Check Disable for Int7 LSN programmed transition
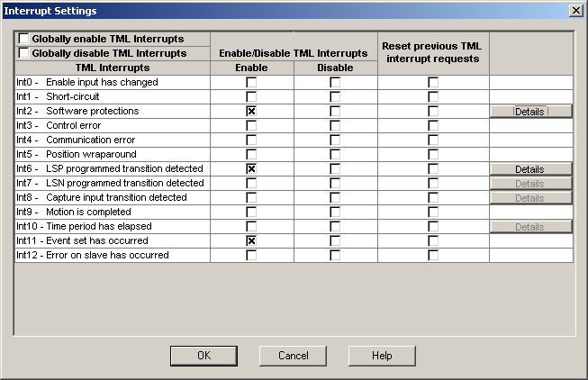 click(x=335, y=183)
